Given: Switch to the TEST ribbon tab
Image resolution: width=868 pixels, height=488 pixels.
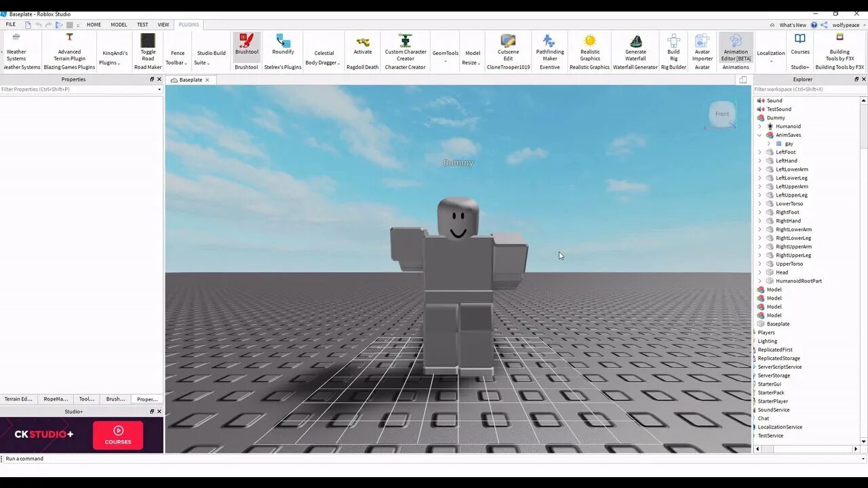Looking at the screenshot, I should click(142, 24).
